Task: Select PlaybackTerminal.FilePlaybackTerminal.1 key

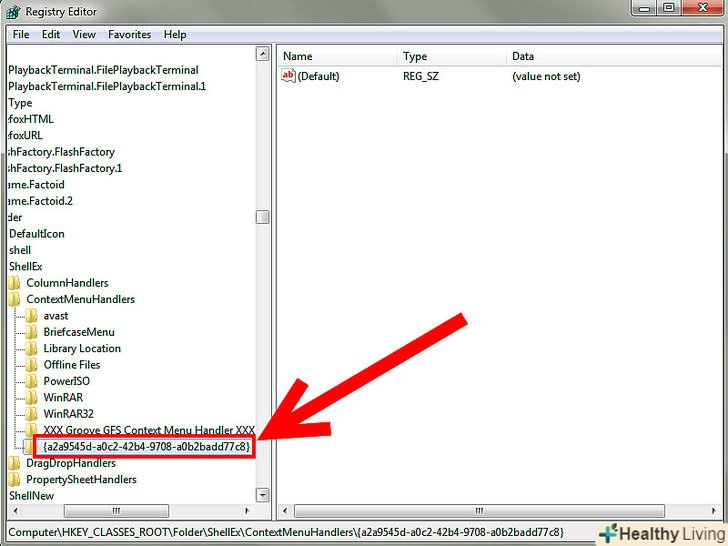Action: point(107,86)
